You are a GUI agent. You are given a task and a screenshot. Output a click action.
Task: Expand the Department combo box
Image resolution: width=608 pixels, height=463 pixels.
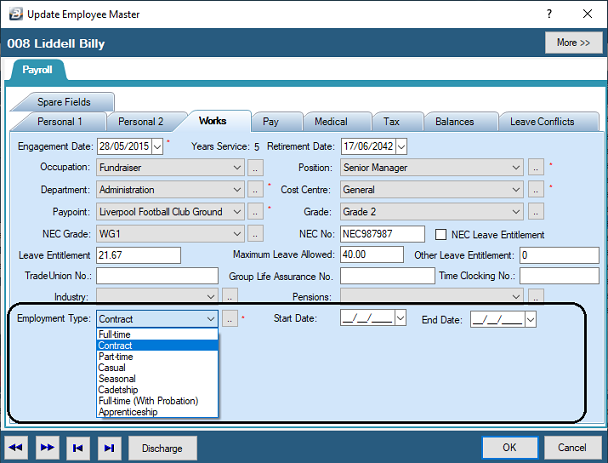(237, 190)
